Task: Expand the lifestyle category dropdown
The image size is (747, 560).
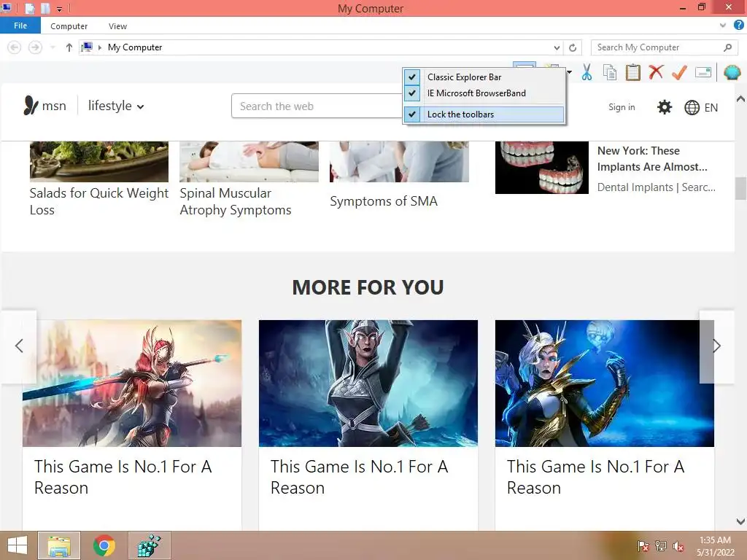Action: point(116,106)
